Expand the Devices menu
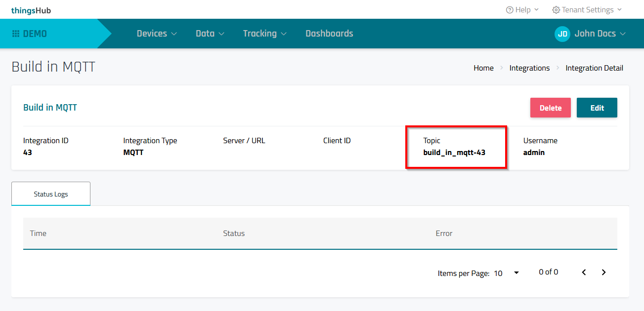Screen dimensions: 644x311 coord(157,34)
